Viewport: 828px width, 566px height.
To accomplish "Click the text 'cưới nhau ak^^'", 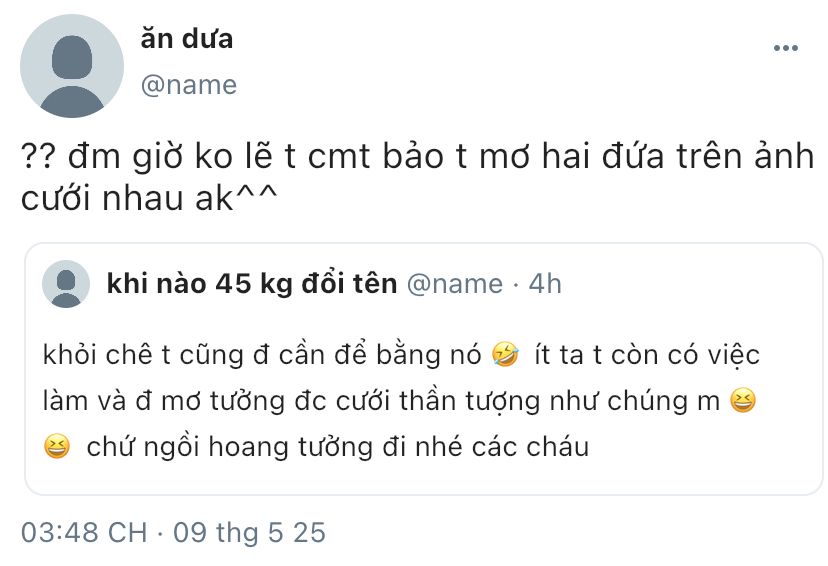I will [x=149, y=199].
